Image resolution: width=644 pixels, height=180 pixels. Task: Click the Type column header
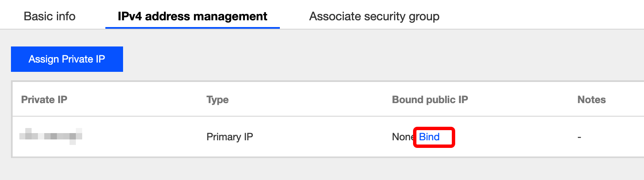[x=217, y=100]
